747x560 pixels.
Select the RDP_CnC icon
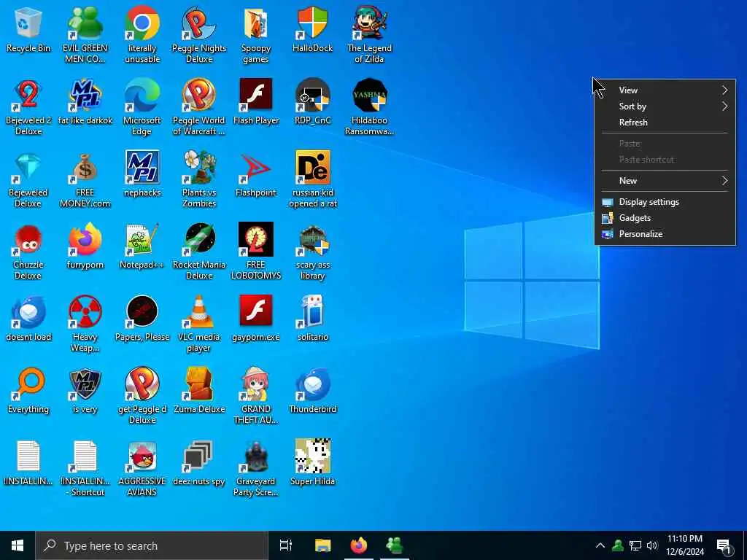point(312,95)
